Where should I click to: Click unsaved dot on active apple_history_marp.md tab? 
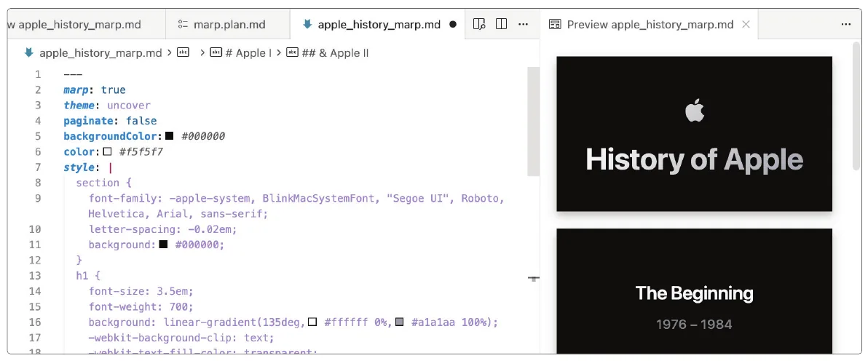[453, 24]
